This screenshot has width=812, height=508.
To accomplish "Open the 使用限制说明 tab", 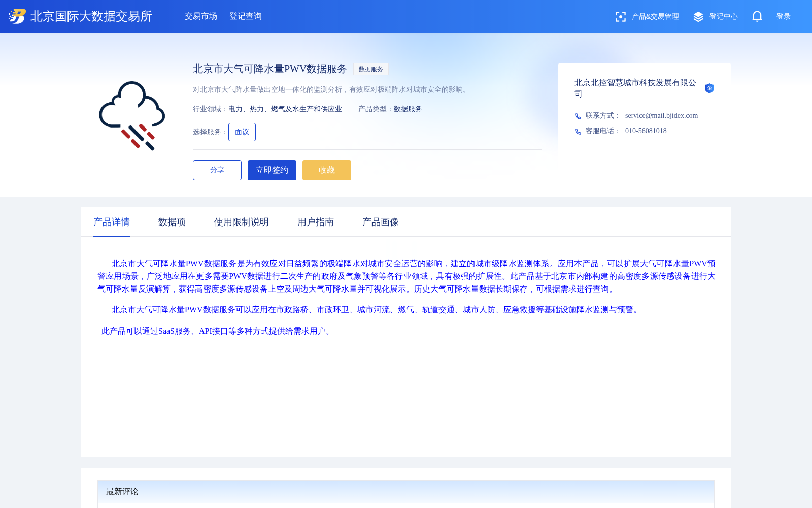I will [242, 222].
